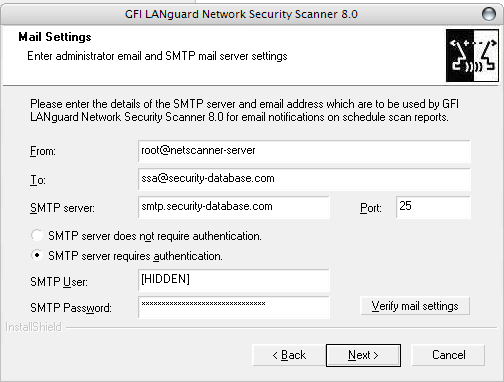
Task: Cancel the installation wizard
Action: click(448, 355)
